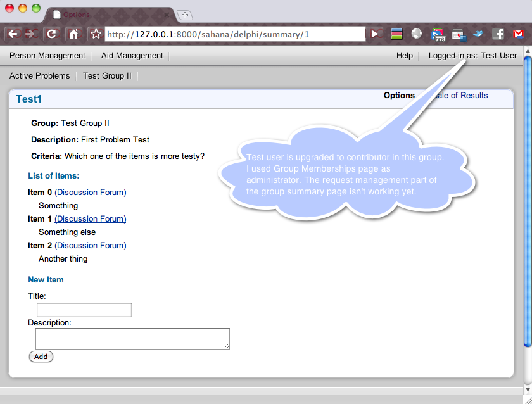Click inside the Description text area

tap(132, 338)
